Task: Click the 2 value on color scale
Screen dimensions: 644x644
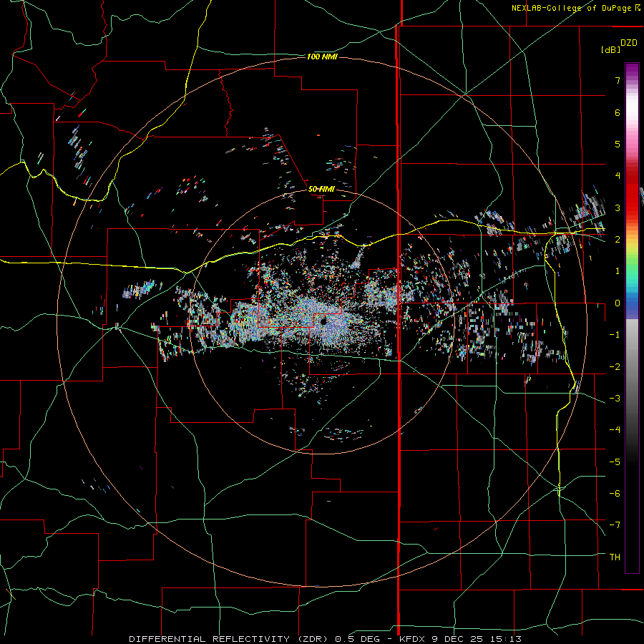Action: [618, 240]
